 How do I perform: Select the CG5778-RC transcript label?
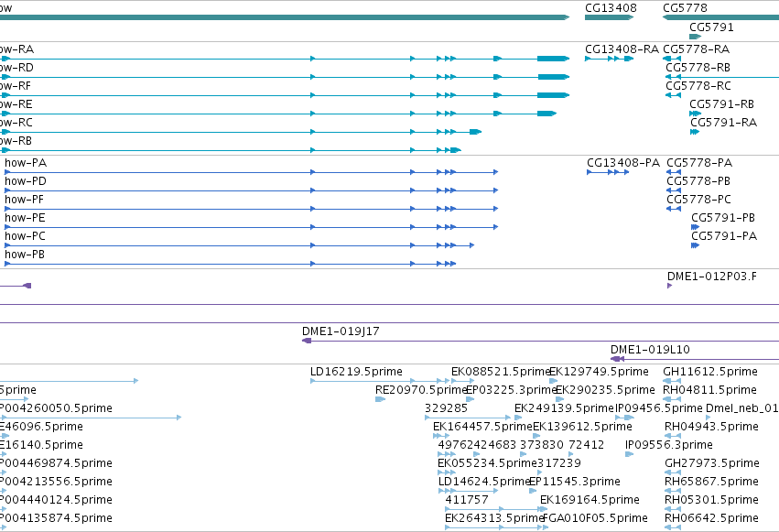pyautogui.click(x=698, y=86)
